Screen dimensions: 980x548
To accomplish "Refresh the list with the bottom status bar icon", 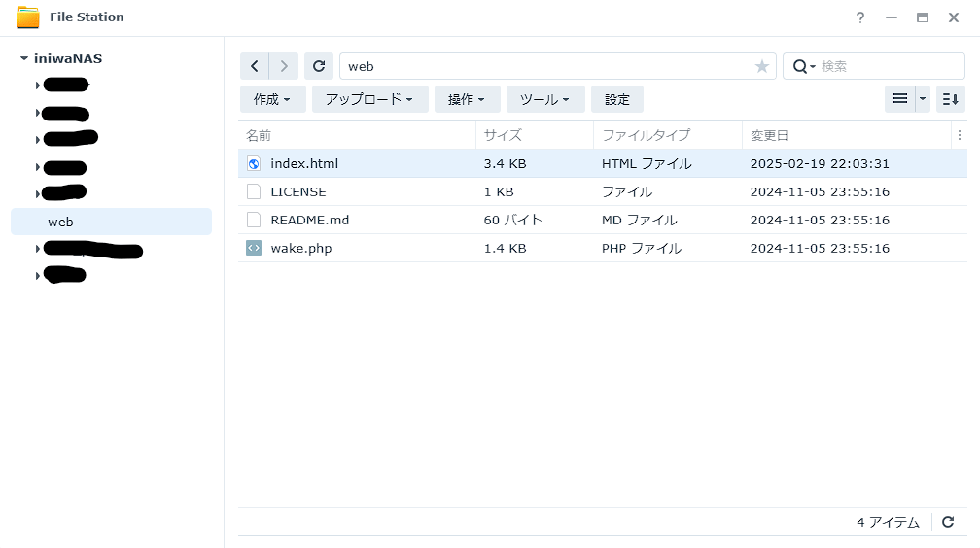I will tap(948, 522).
